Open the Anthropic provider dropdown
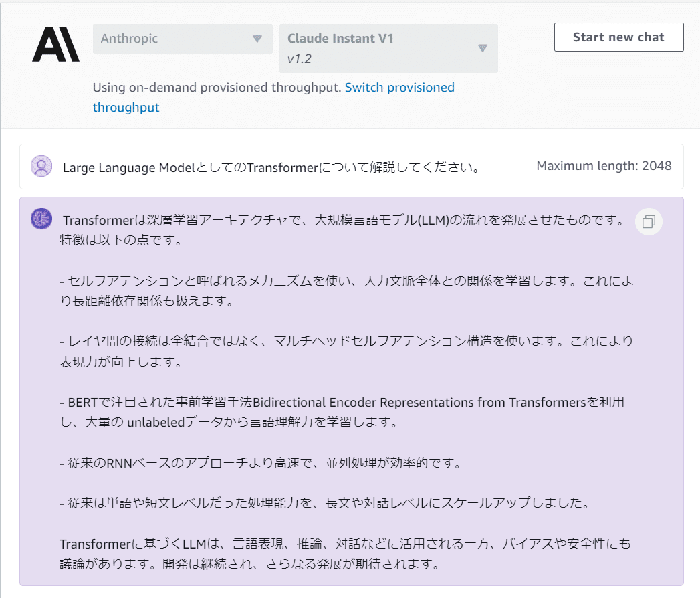Viewport: 700px width, 598px height. [x=183, y=39]
